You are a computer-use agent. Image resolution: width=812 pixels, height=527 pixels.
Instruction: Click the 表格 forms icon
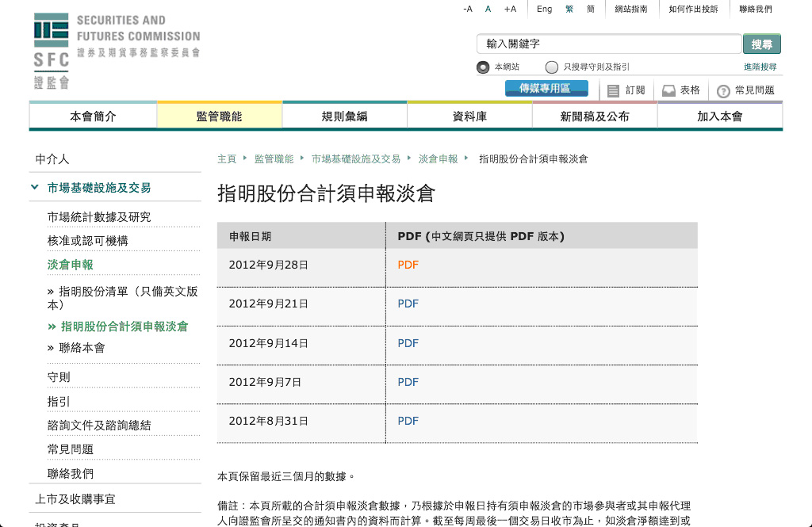coord(668,90)
